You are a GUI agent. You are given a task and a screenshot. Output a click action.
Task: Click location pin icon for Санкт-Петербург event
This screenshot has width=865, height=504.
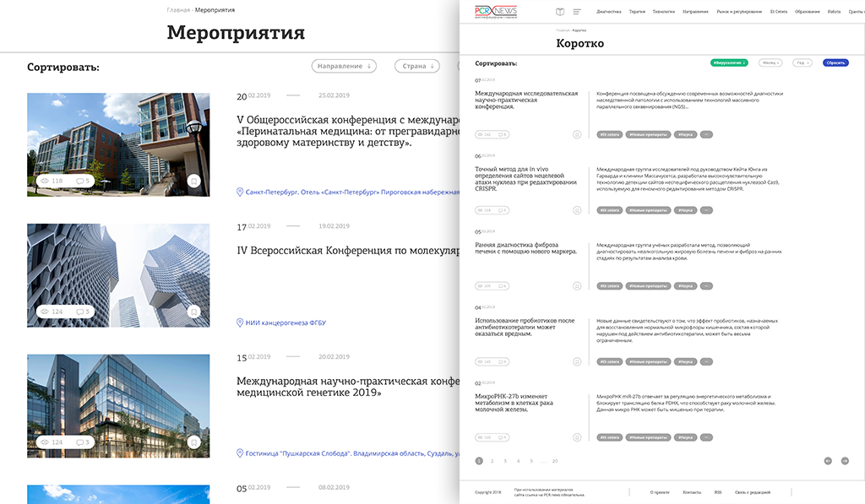239,192
